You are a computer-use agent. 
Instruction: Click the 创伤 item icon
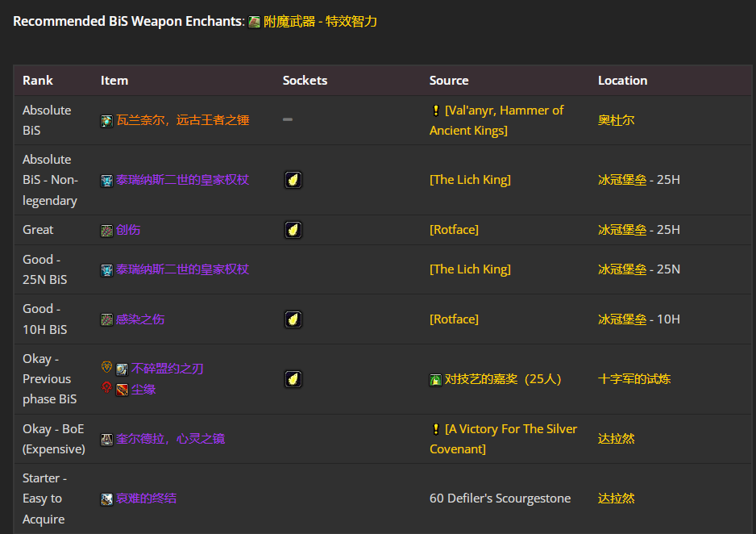tap(106, 229)
